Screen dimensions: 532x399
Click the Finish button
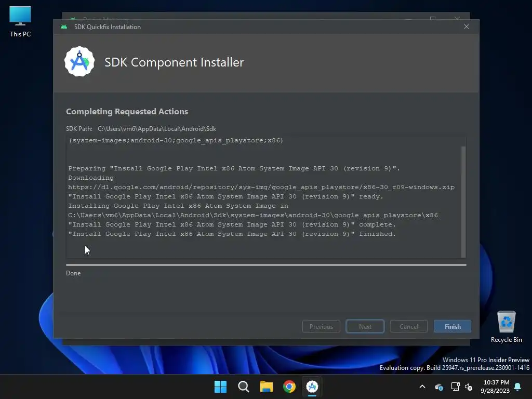coord(453,326)
